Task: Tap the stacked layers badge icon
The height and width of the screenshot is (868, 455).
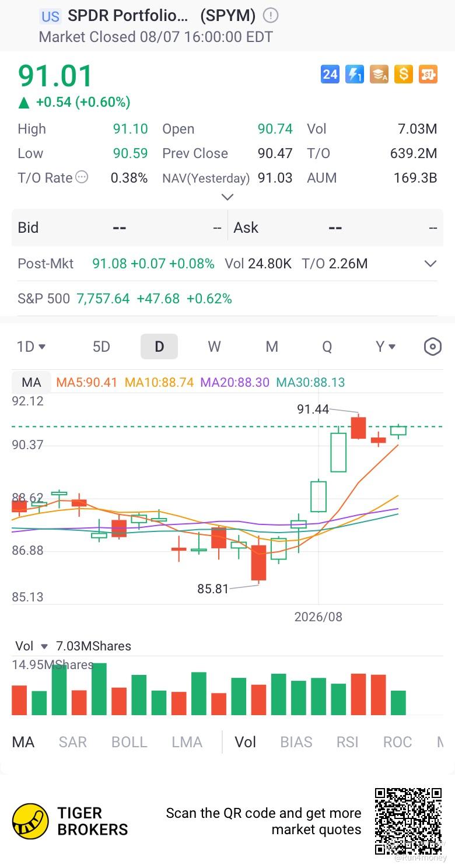Action: point(379,74)
